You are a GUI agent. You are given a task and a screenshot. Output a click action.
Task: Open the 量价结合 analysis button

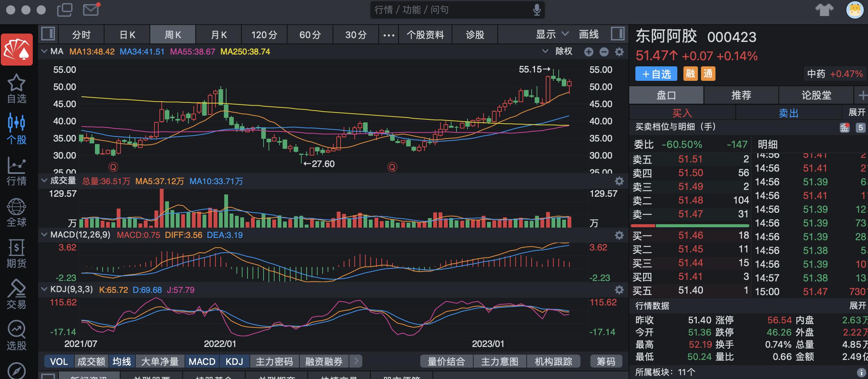(x=447, y=361)
